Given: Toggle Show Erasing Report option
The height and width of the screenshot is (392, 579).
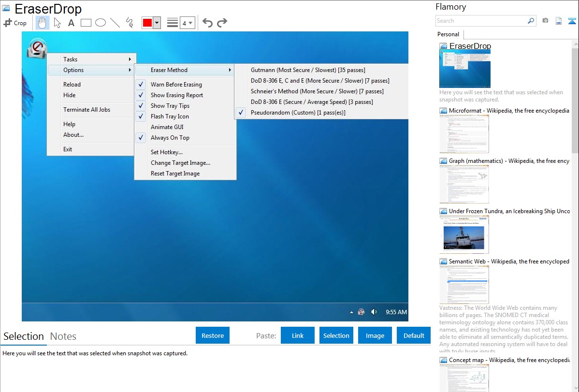Looking at the screenshot, I should click(185, 95).
